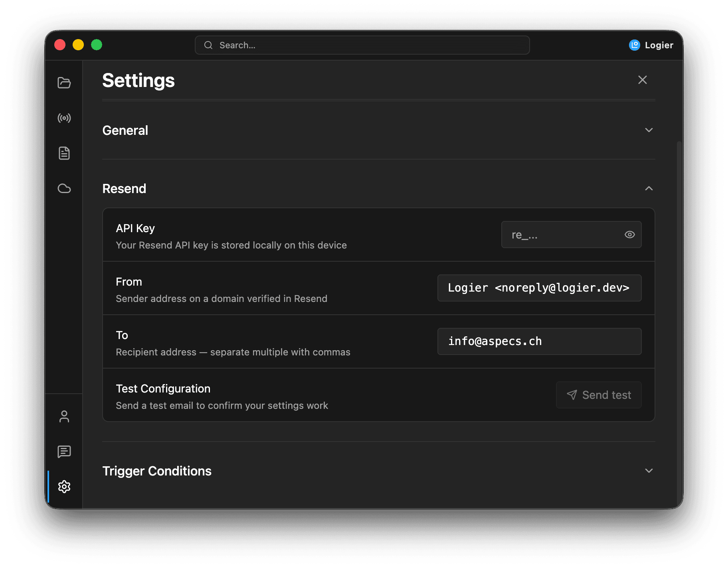The image size is (728, 568).
Task: Click the Send test button
Action: pos(599,395)
